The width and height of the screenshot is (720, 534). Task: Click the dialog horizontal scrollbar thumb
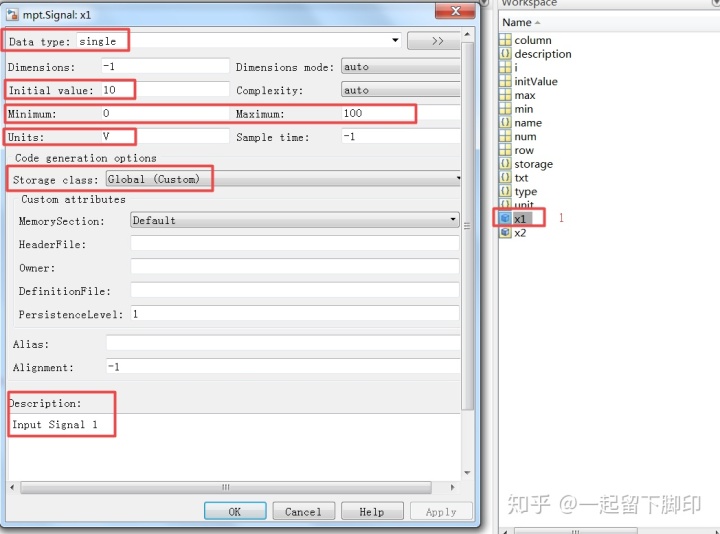coord(225,487)
